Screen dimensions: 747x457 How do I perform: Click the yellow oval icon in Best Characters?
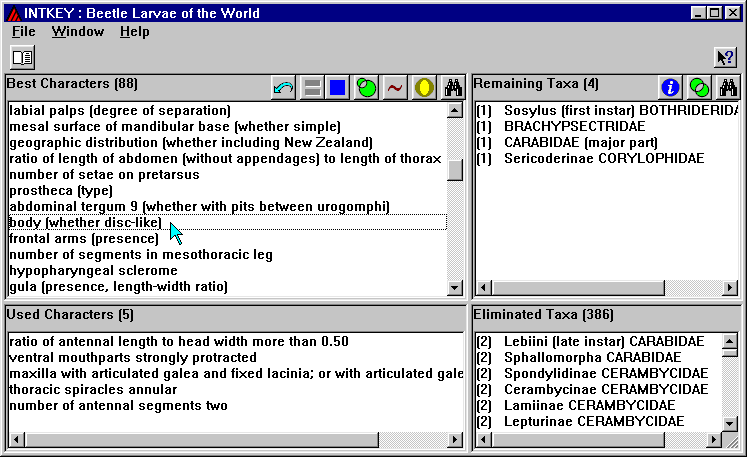[x=424, y=88]
